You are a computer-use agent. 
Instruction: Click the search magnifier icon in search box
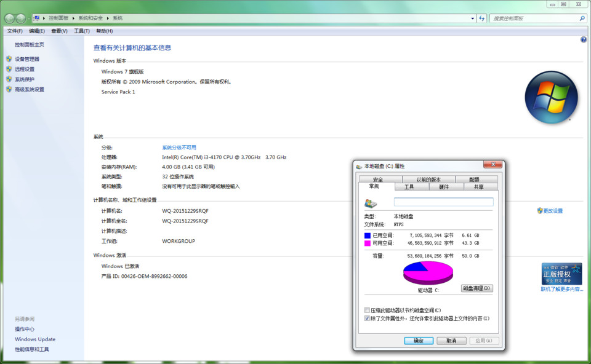582,18
